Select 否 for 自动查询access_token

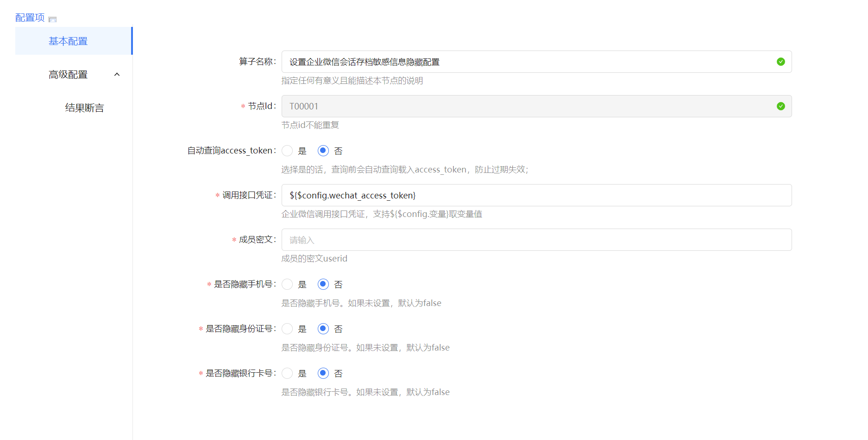coord(323,151)
